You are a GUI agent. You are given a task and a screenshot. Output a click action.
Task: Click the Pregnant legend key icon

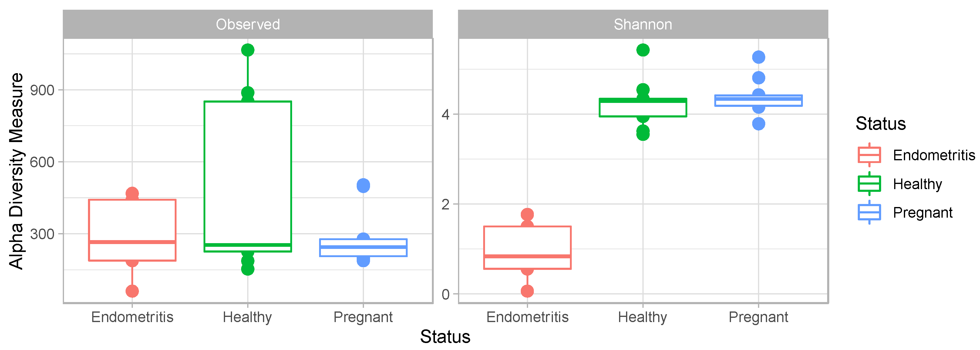pos(869,212)
